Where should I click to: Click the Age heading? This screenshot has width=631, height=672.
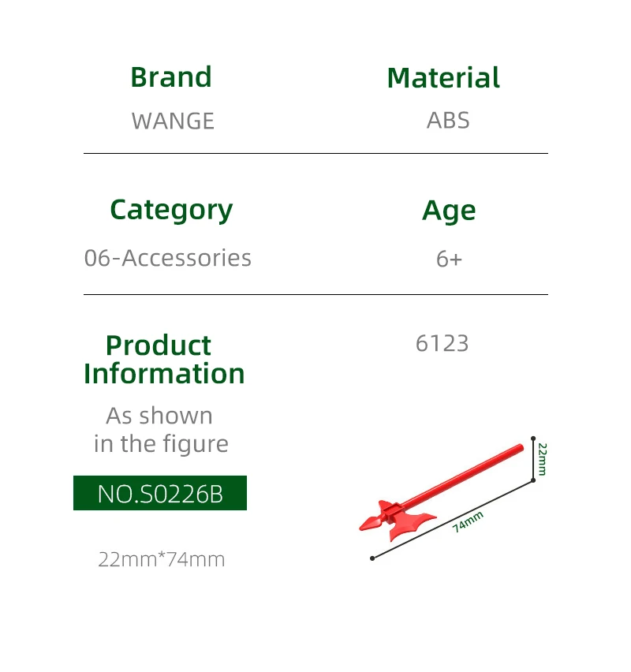[x=449, y=211]
